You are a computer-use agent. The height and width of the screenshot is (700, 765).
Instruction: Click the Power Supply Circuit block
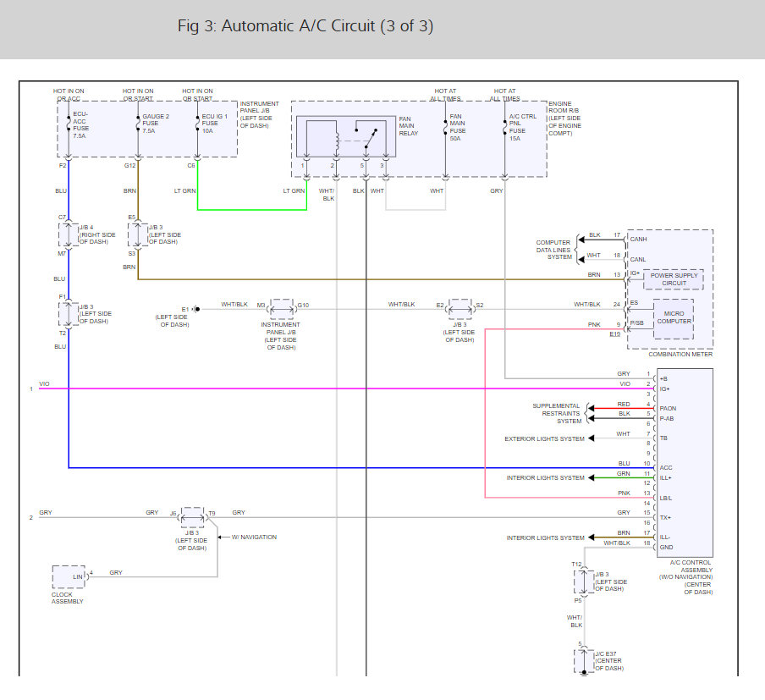[x=674, y=279]
